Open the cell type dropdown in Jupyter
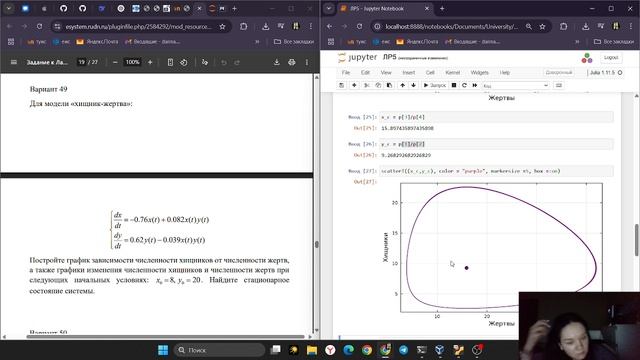Screen dimensions: 640x360 [516, 86]
